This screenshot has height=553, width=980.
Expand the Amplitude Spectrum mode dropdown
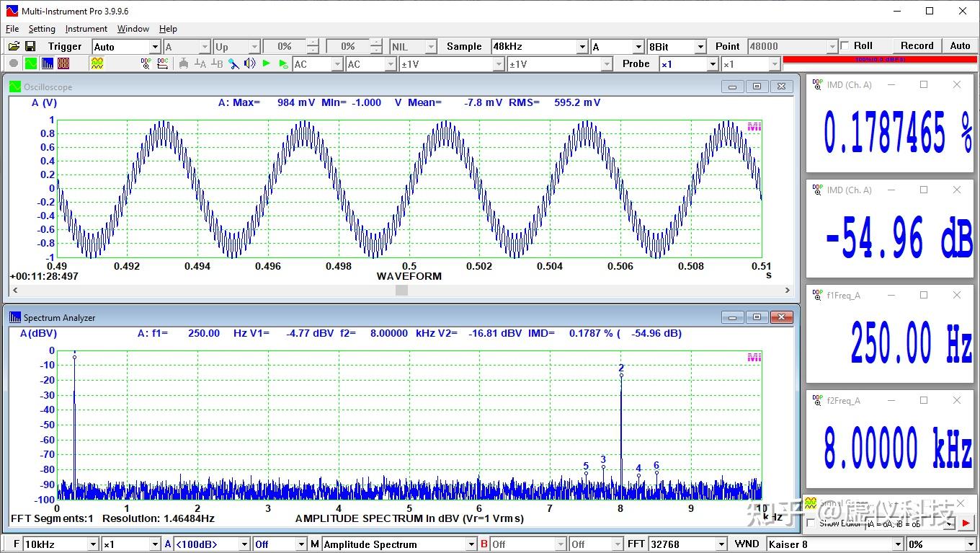click(x=471, y=544)
